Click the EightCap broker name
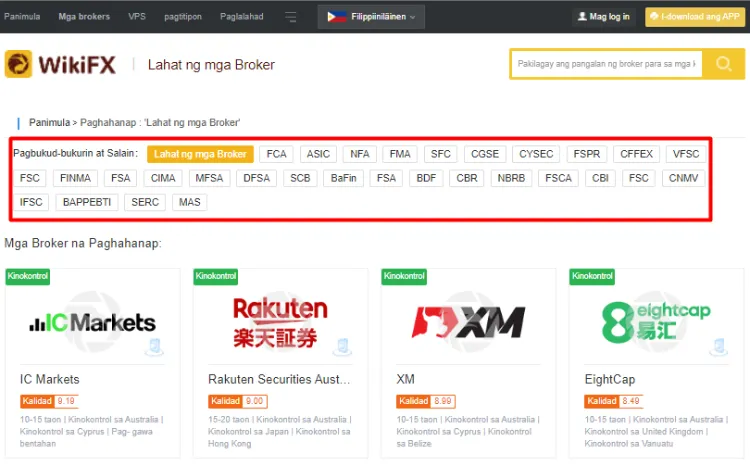750x466 pixels. tap(610, 379)
